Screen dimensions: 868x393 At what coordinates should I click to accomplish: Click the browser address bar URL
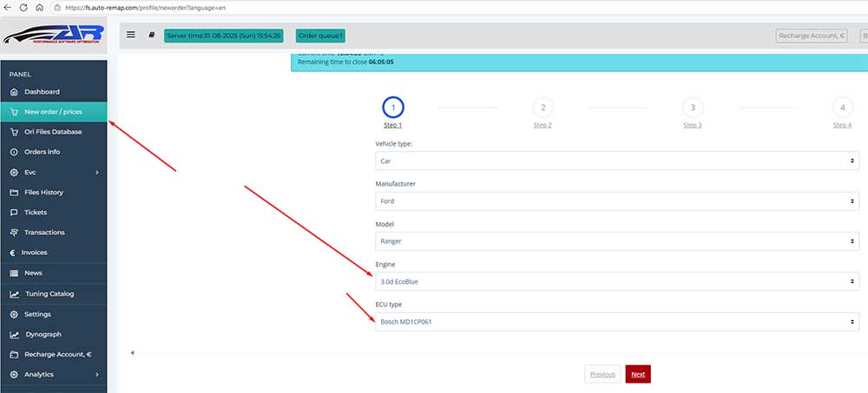[x=145, y=8]
